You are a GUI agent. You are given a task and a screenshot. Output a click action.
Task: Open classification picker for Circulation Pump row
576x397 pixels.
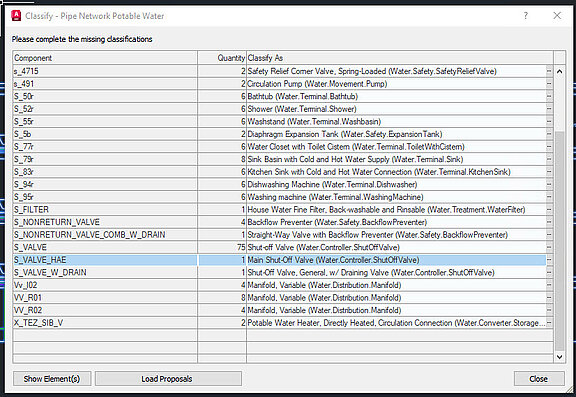(549, 84)
